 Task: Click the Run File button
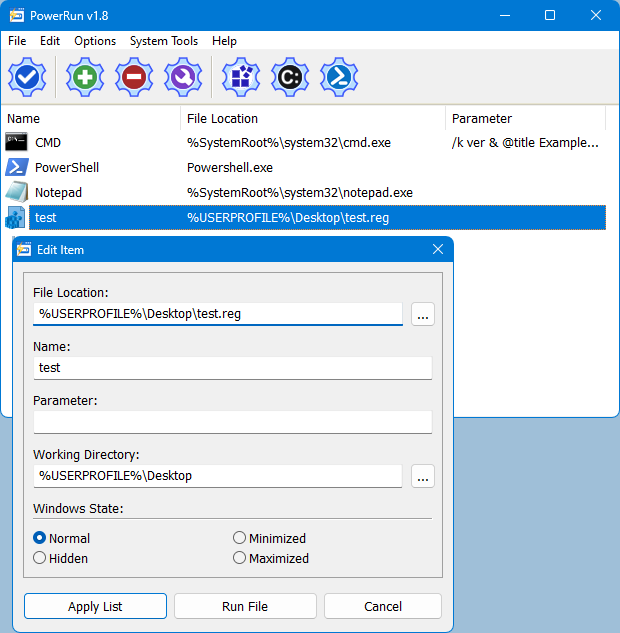click(245, 606)
